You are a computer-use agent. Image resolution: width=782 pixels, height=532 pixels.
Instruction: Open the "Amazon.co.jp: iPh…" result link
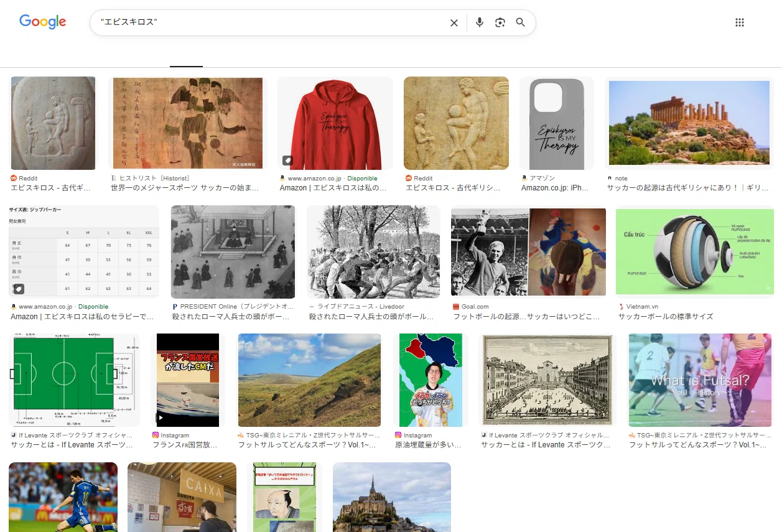coord(554,187)
